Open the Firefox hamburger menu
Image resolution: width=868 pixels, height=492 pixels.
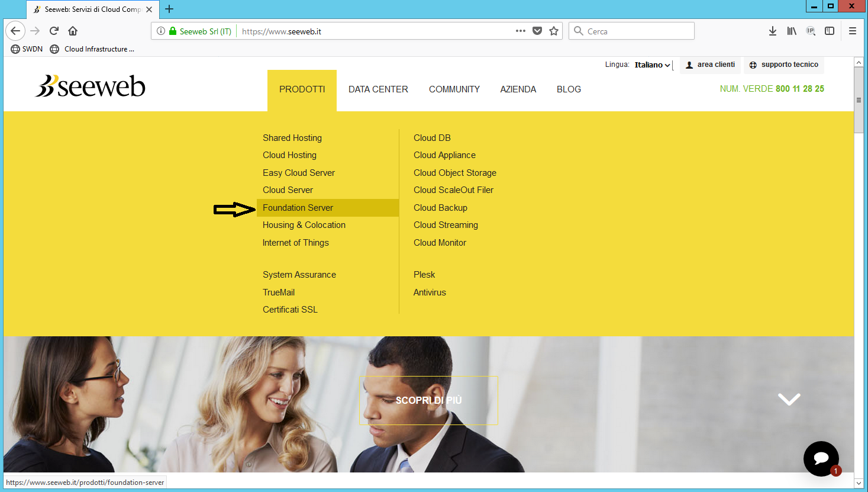(x=853, y=31)
